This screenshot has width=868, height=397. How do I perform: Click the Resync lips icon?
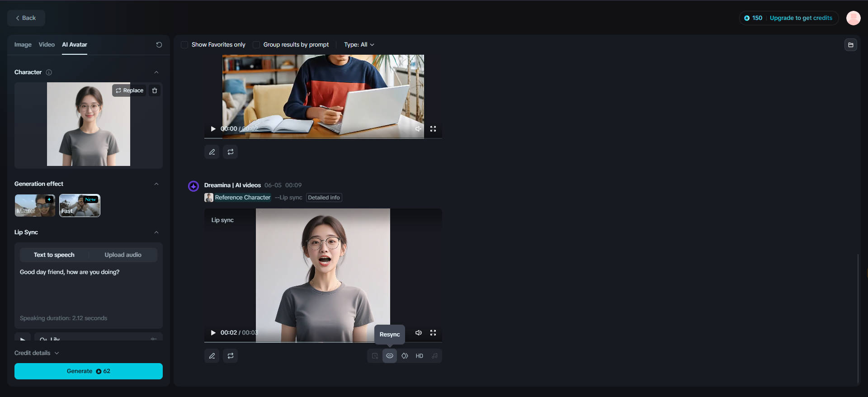(390, 356)
